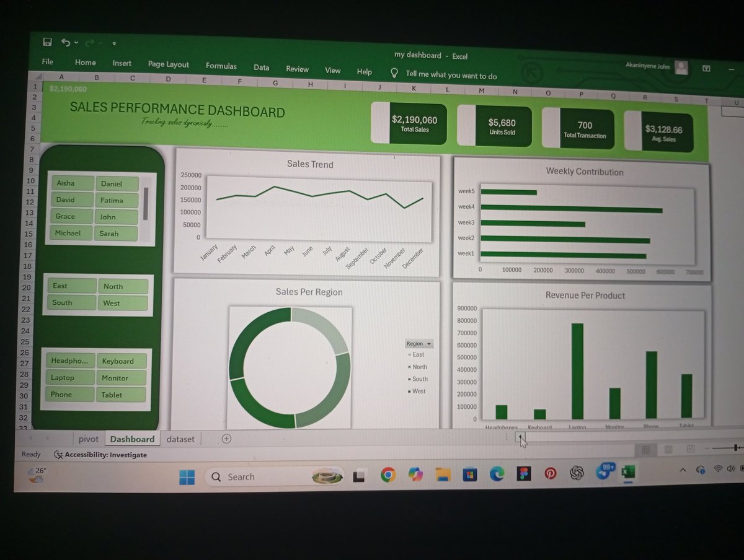Screen dimensions: 744x560
Task: Click Accessibility: Investigate in status bar
Action: (101, 455)
